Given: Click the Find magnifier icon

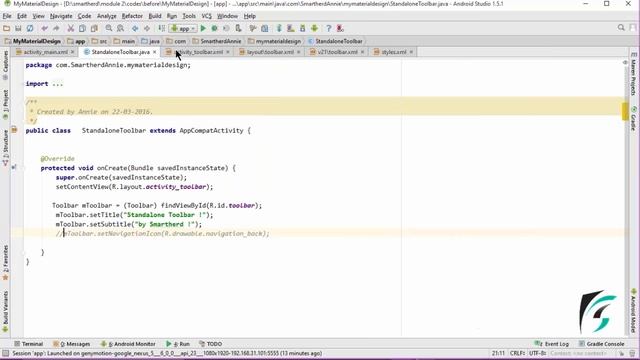Looking at the screenshot, I should (109, 28).
